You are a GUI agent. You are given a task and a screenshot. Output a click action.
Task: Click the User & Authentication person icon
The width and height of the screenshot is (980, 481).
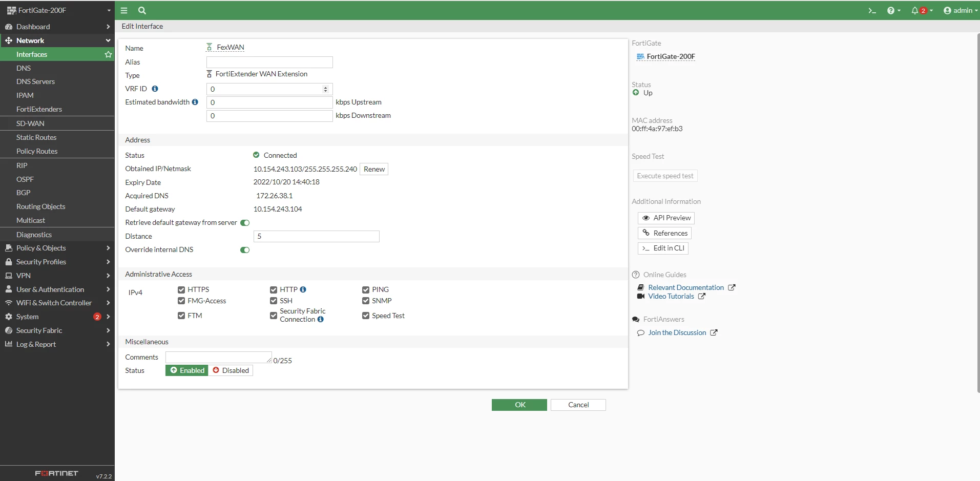(x=9, y=289)
